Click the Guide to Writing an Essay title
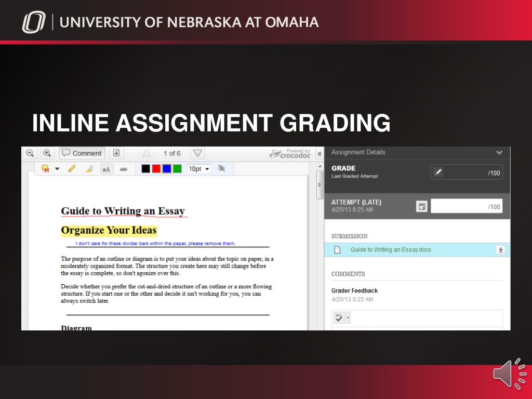 123,211
